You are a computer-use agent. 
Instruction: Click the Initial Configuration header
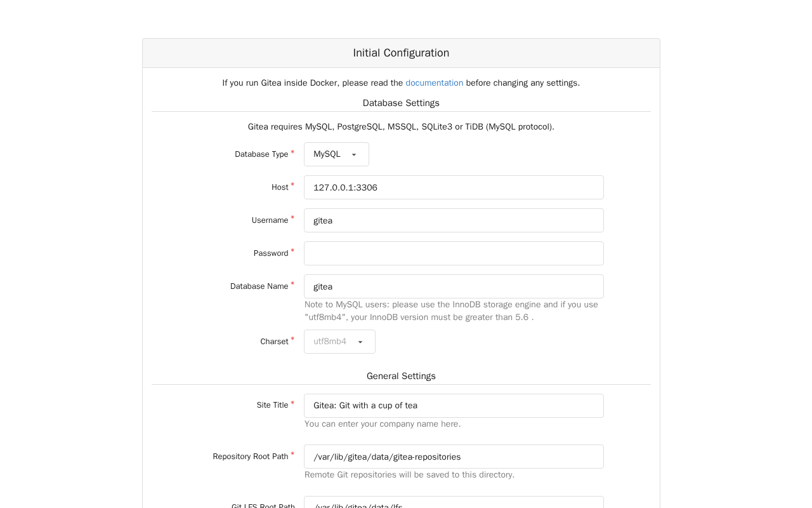(401, 53)
